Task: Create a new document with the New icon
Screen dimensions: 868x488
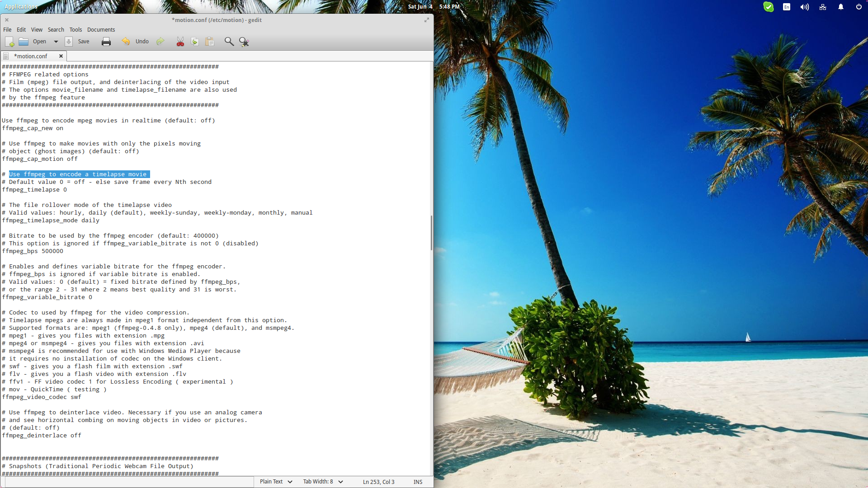Action: [9, 42]
